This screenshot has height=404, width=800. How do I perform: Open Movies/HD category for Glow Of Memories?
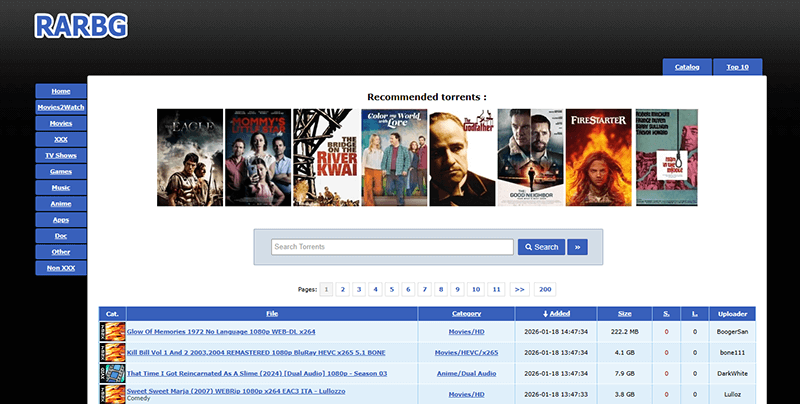pos(466,332)
